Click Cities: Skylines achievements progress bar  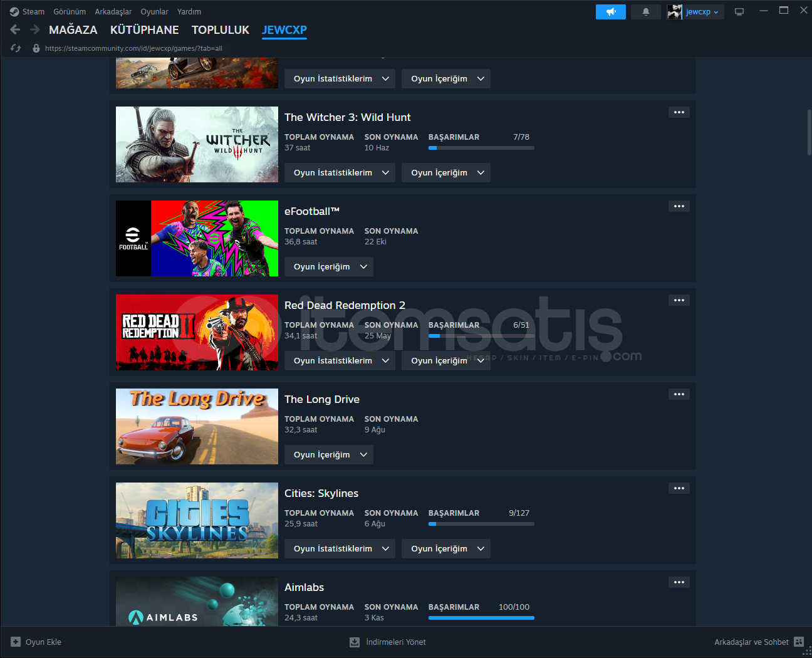pos(481,524)
